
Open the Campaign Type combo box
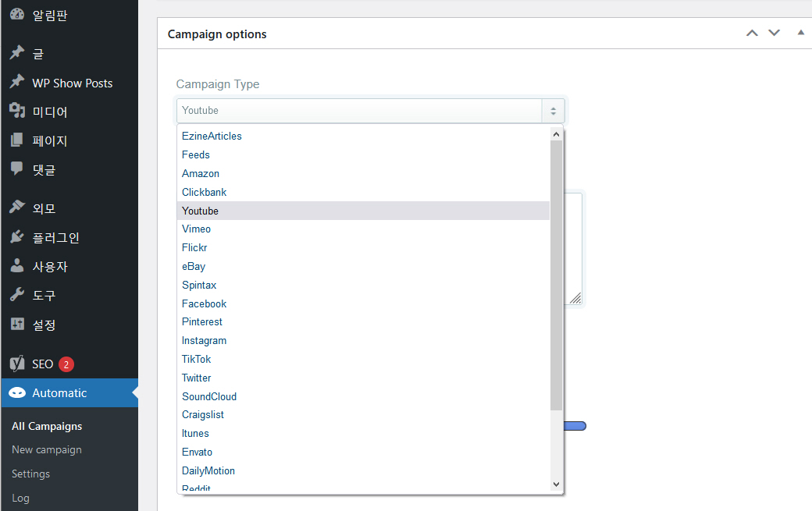click(x=370, y=111)
